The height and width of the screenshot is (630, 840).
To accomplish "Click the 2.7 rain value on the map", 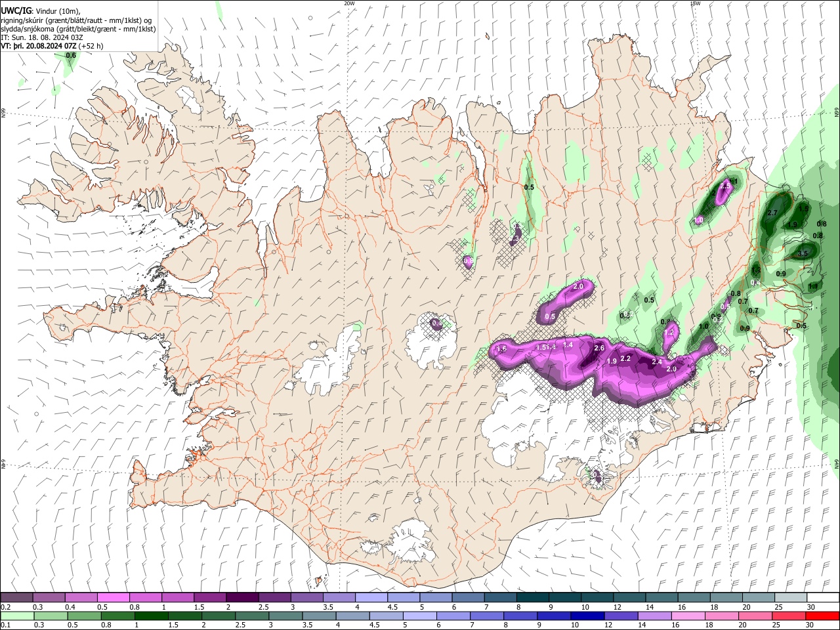I will tap(772, 213).
